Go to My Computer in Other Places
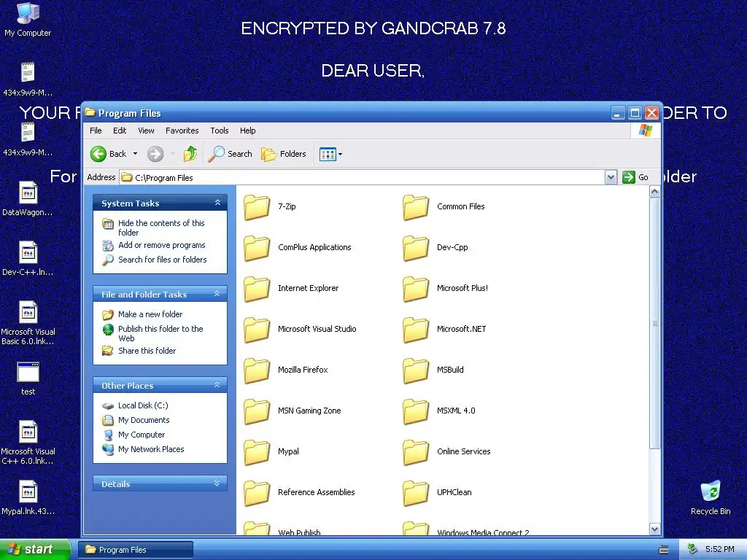This screenshot has width=747, height=560. click(x=142, y=435)
